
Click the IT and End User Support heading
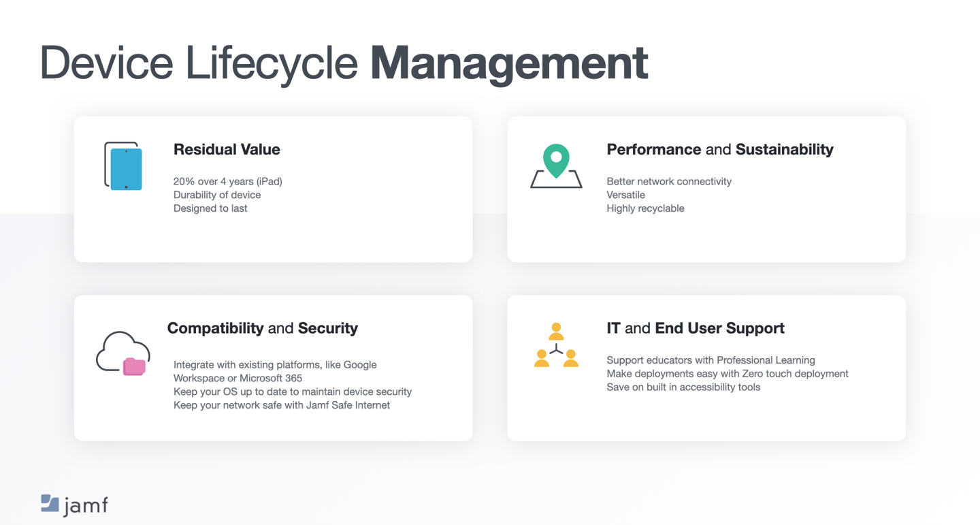pyautogui.click(x=696, y=328)
